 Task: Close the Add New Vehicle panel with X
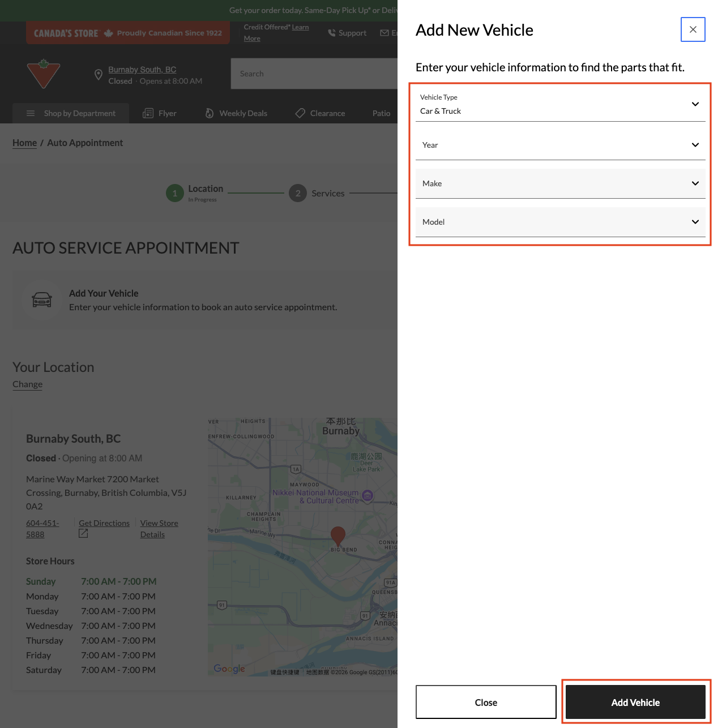[x=693, y=29]
